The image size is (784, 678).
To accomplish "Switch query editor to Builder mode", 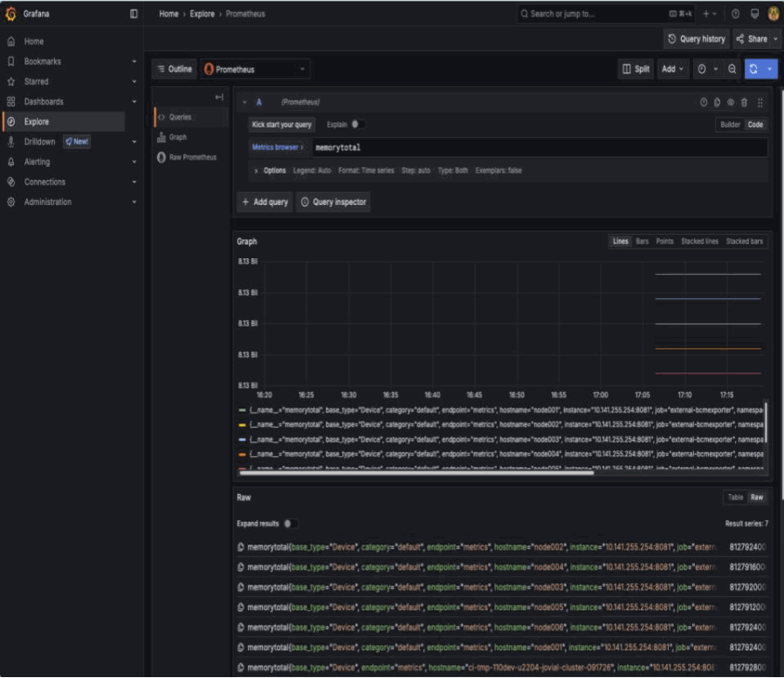I will click(730, 125).
